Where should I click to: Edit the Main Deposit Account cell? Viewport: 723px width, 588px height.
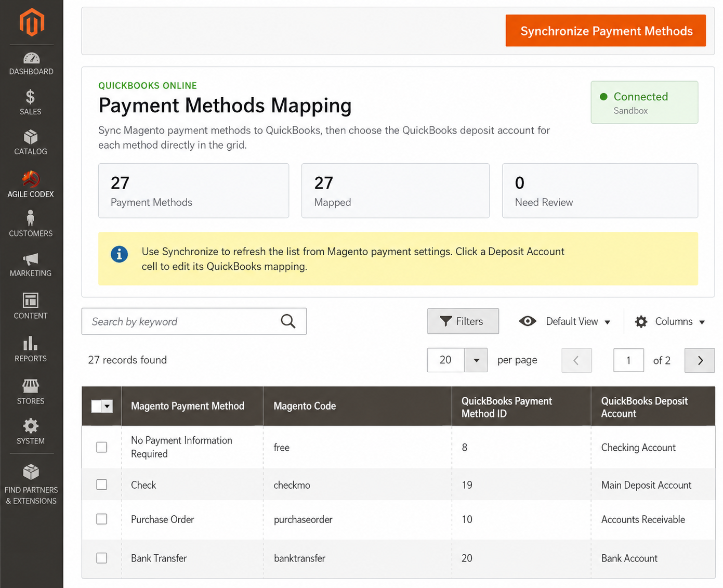coord(653,485)
